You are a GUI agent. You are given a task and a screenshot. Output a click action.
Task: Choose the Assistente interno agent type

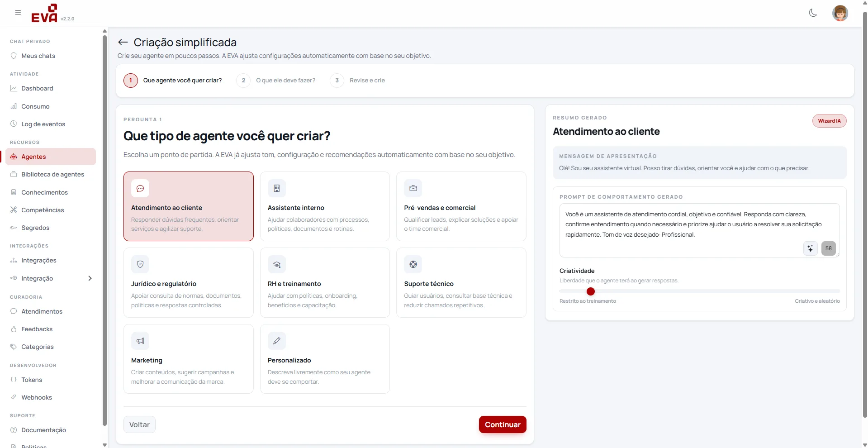click(x=325, y=206)
